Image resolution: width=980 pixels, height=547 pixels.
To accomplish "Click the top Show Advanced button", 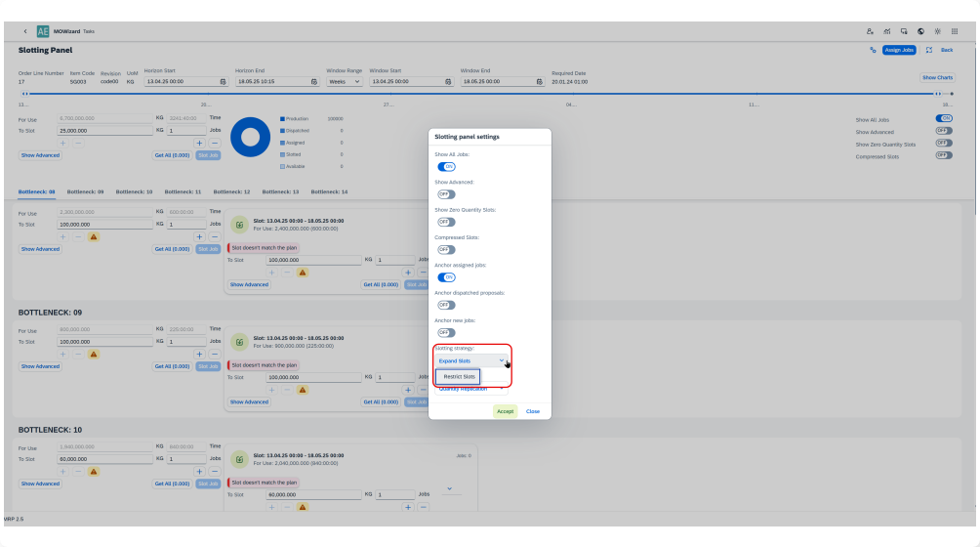I will click(40, 155).
